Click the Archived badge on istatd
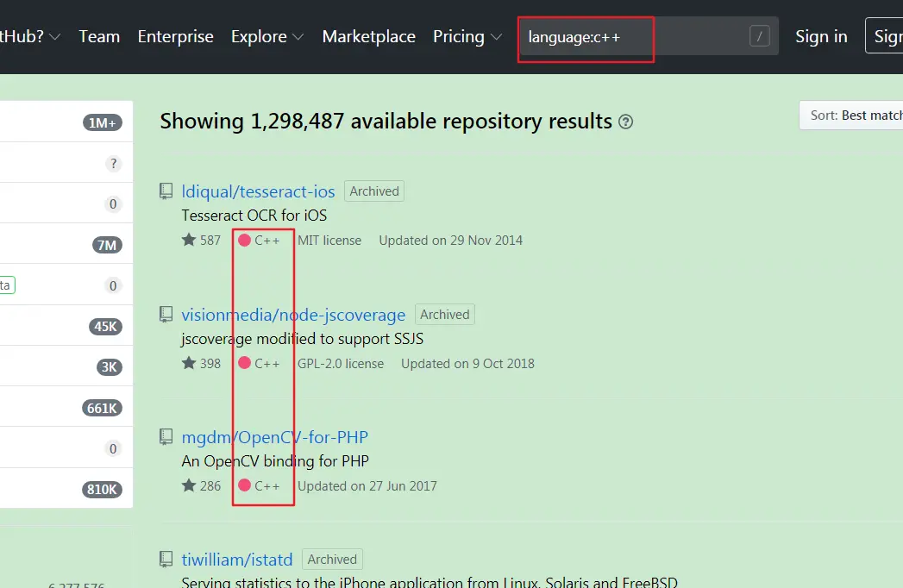The height and width of the screenshot is (588, 903). point(332,560)
